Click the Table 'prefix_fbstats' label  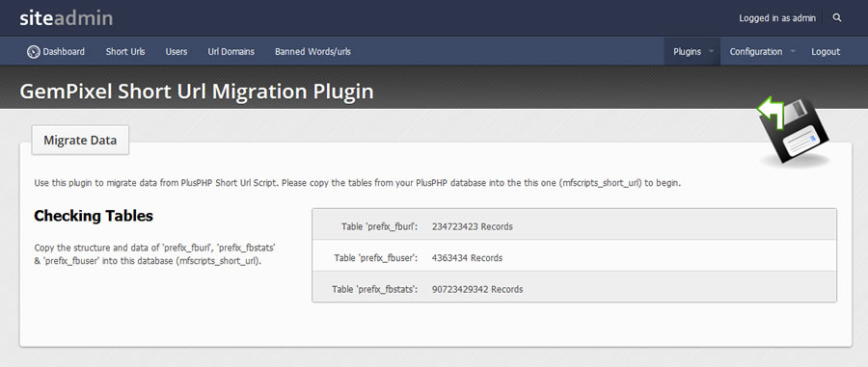coord(374,289)
